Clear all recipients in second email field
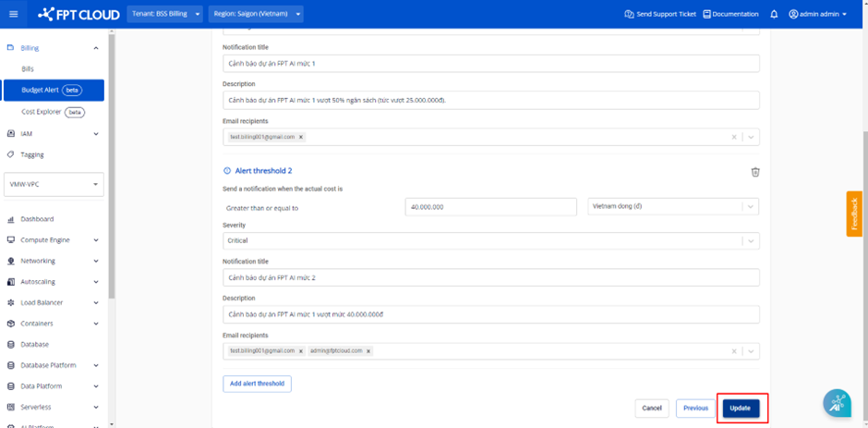Screen dimensions: 868x428 pyautogui.click(x=735, y=351)
